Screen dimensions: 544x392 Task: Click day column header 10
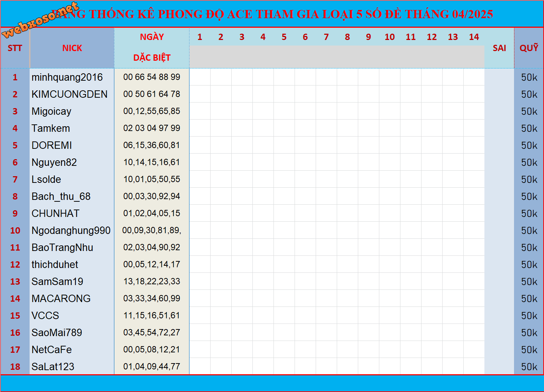pyautogui.click(x=390, y=37)
